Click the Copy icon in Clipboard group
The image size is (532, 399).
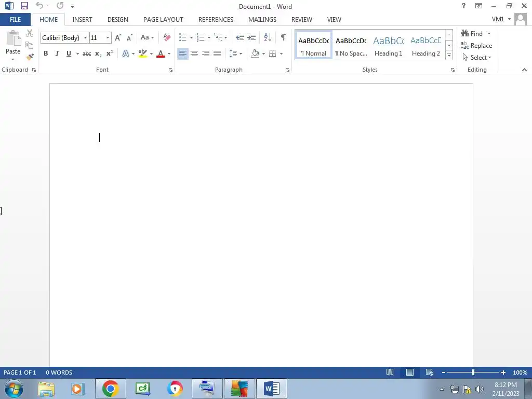click(30, 45)
